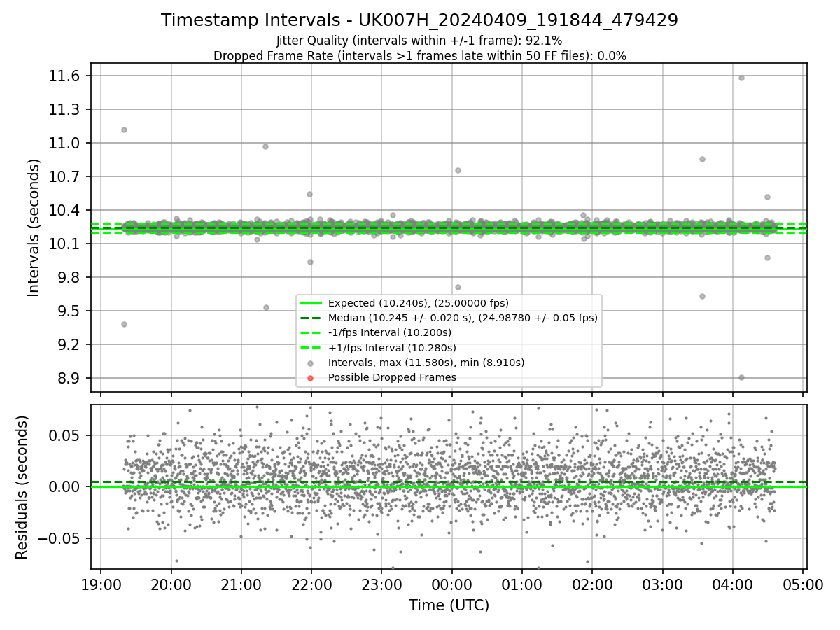The height and width of the screenshot is (630, 840).
Task: Click the plot title 'Timestamp Intervals - UK007H_20240409_191844_479429'
Action: tap(419, 20)
